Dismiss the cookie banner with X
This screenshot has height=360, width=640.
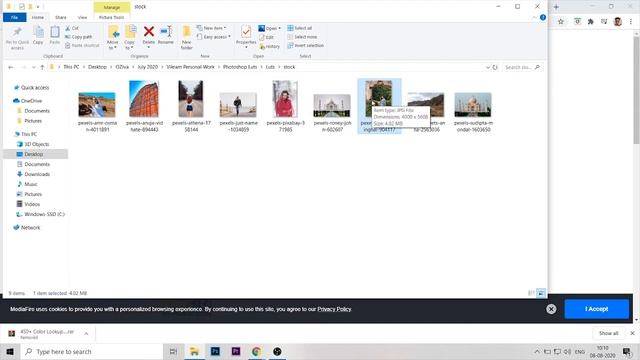pyautogui.click(x=551, y=309)
